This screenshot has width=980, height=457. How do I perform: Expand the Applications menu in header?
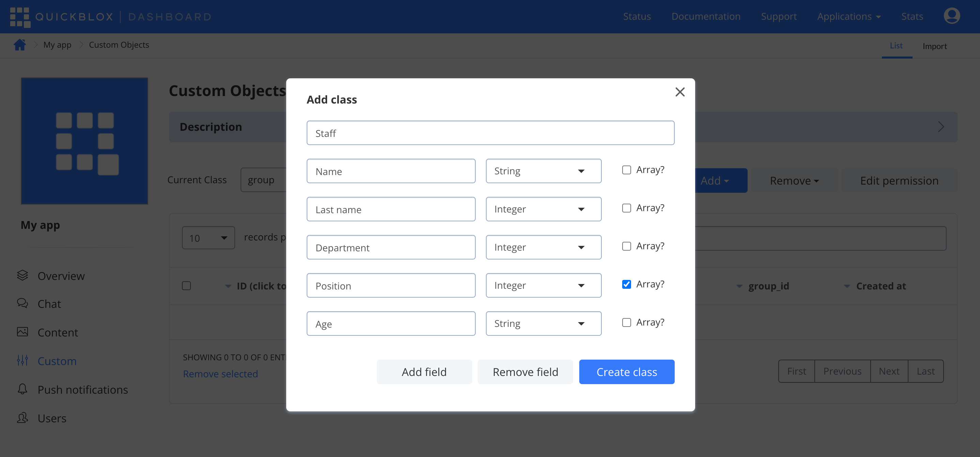point(848,16)
